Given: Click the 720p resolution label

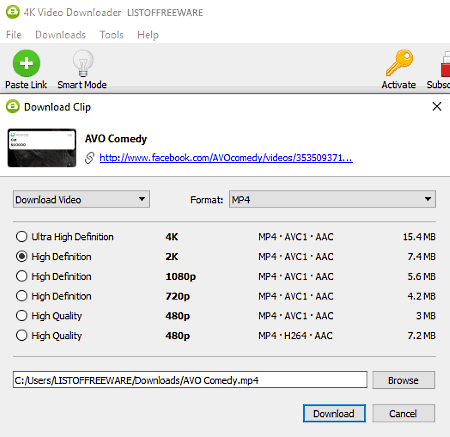Looking at the screenshot, I should point(178,296).
